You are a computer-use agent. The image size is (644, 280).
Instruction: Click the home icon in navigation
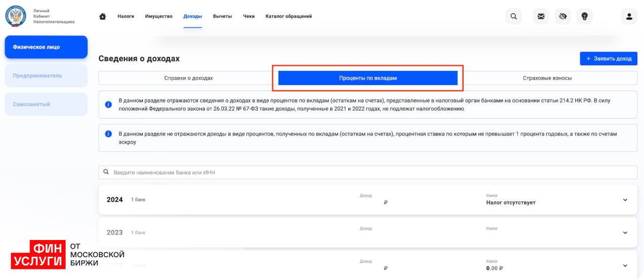103,16
